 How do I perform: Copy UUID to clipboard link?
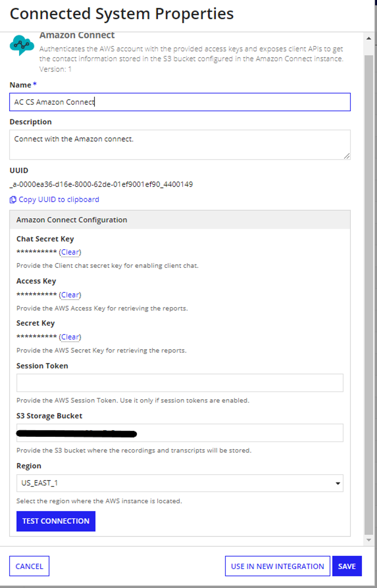coord(59,199)
